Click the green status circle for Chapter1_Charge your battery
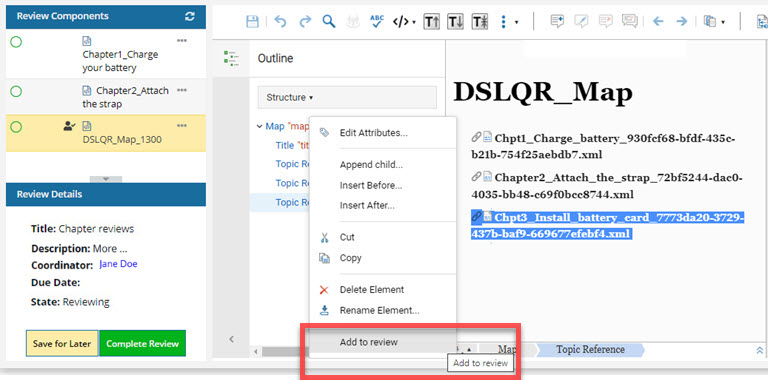768x380 pixels. 16,42
